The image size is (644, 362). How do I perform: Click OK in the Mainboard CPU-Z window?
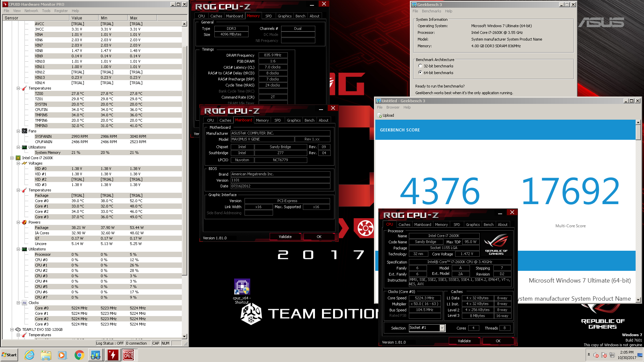pos(319,237)
